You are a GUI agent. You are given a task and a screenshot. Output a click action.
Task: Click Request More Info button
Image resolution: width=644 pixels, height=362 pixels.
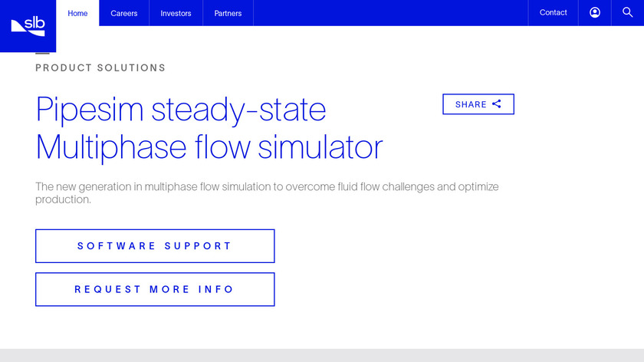(x=155, y=289)
